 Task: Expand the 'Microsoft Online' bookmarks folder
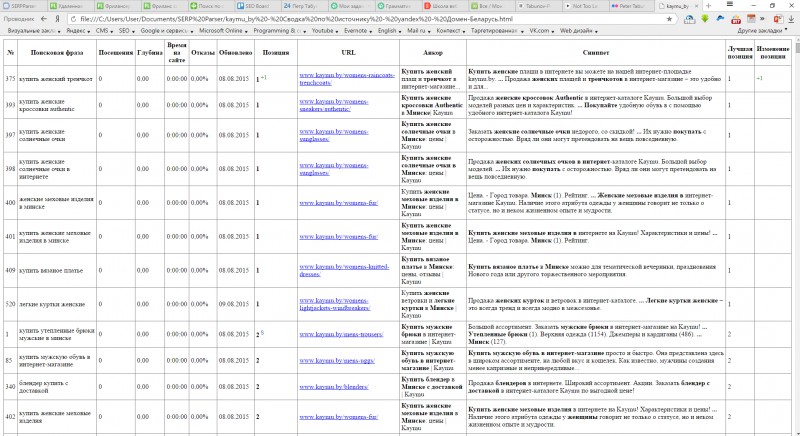[223, 31]
